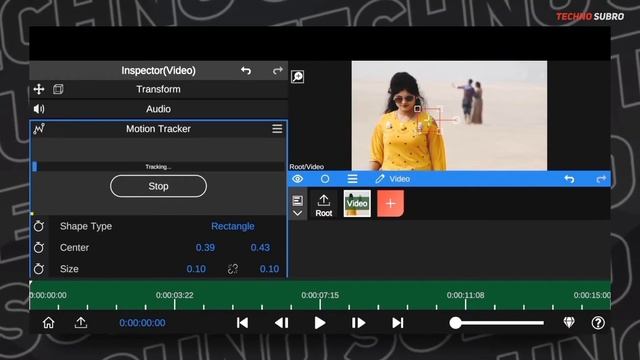The width and height of the screenshot is (640, 360).
Task: Click the Root/Video breadcrumb
Action: coord(307,167)
